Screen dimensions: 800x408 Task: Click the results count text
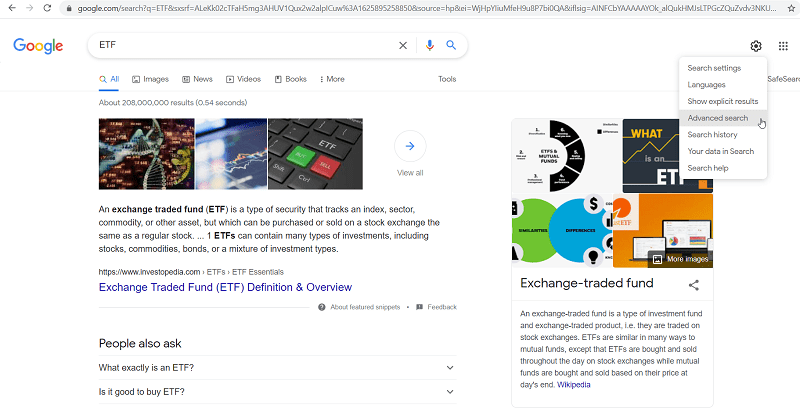pos(173,103)
